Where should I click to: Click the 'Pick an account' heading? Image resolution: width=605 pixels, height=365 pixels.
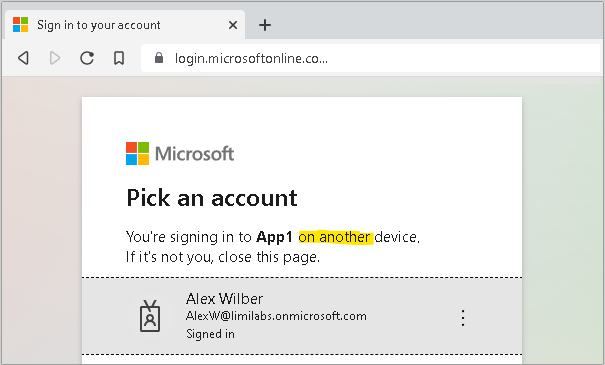212,198
